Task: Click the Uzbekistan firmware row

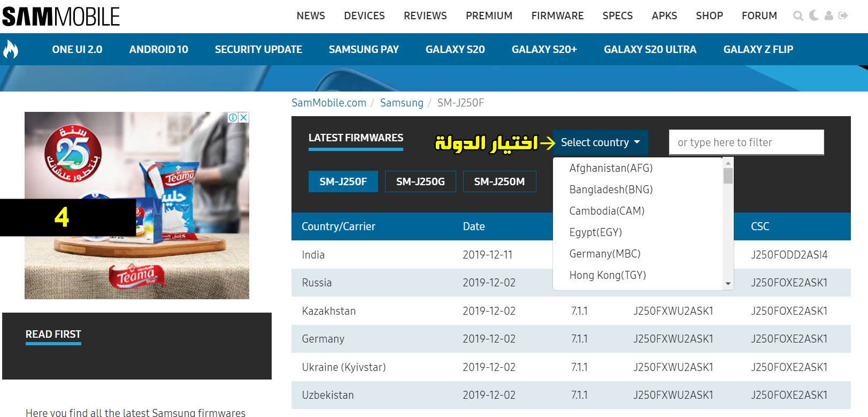Action: pos(571,395)
